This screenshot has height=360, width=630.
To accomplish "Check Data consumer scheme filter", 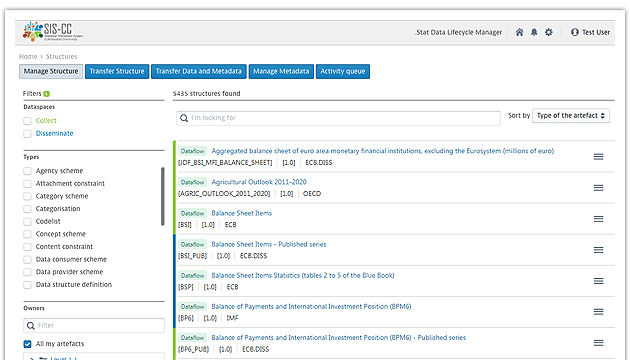I will [27, 260].
